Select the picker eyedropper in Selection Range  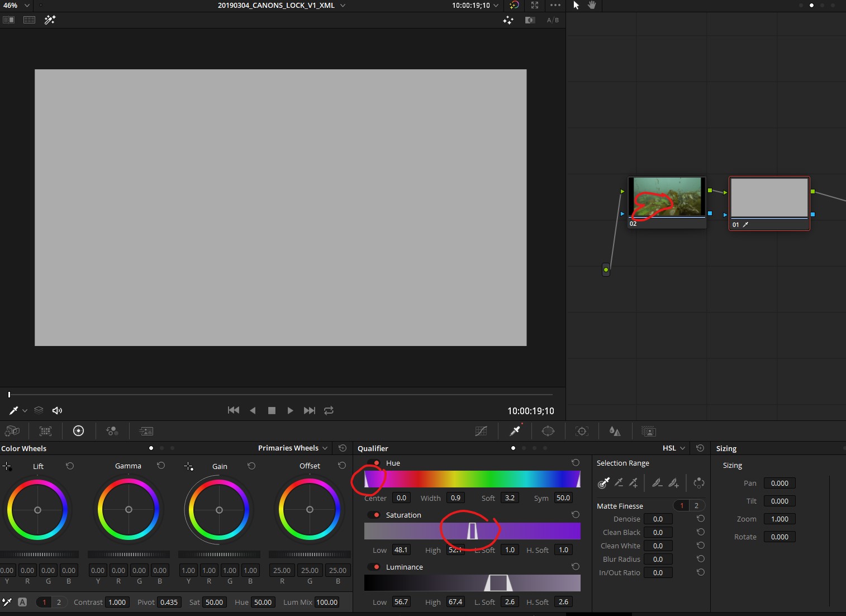click(603, 483)
